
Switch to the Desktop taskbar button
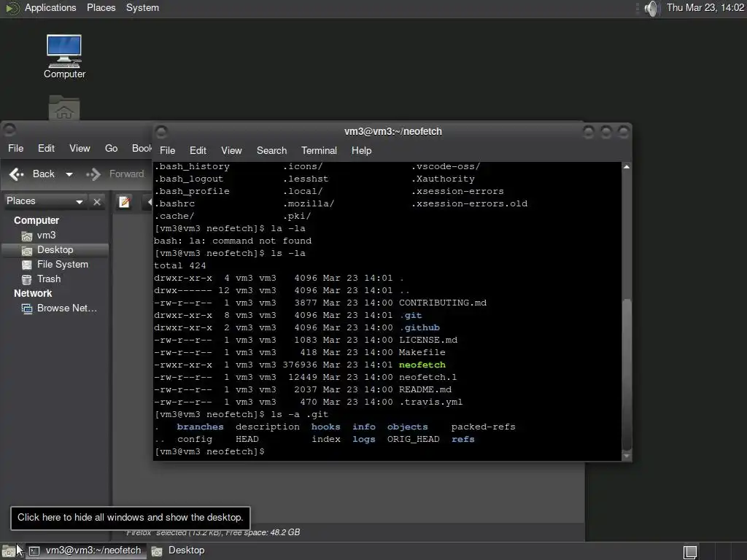(x=178, y=551)
